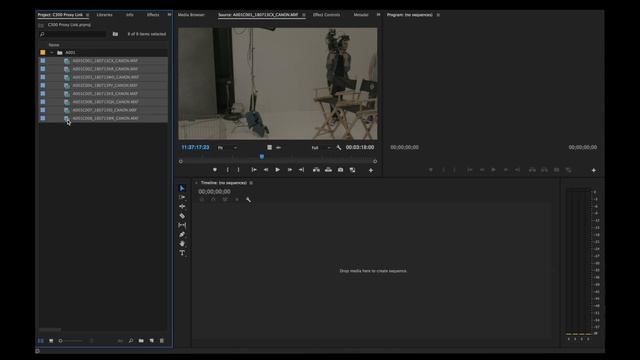This screenshot has height=360, width=640.
Task: Play the clip in Source monitor
Action: click(278, 170)
